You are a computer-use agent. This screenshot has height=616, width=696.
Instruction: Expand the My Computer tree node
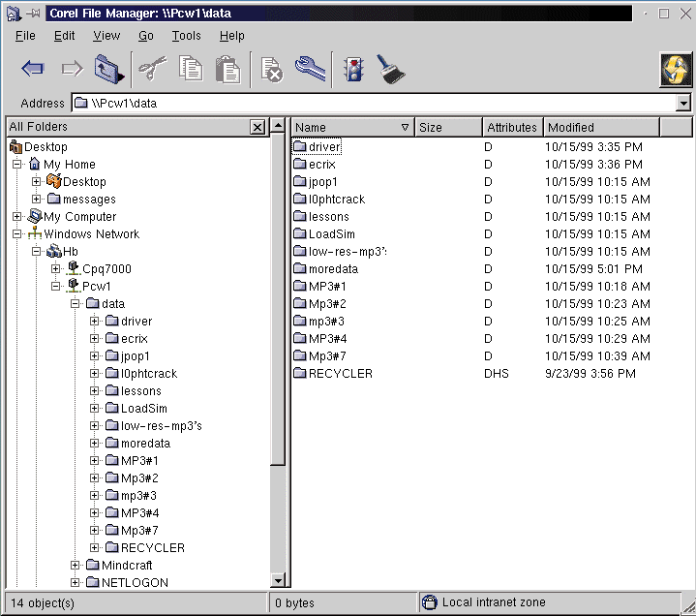17,217
